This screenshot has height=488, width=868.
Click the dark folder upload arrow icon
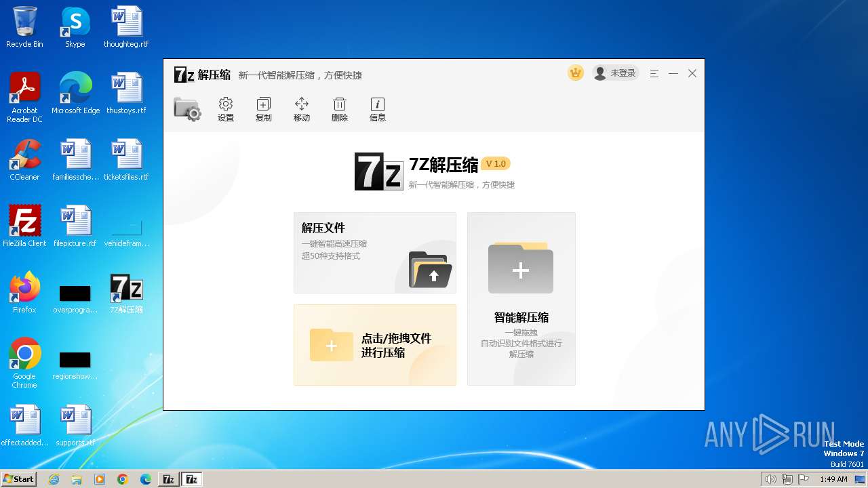(431, 270)
